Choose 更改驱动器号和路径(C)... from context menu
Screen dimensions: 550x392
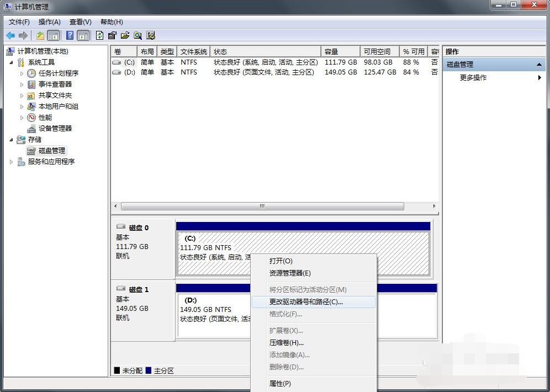(306, 302)
